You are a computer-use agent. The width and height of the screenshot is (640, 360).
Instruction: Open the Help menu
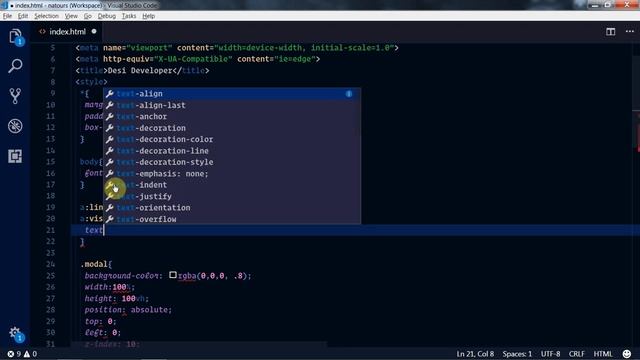tap(149, 16)
